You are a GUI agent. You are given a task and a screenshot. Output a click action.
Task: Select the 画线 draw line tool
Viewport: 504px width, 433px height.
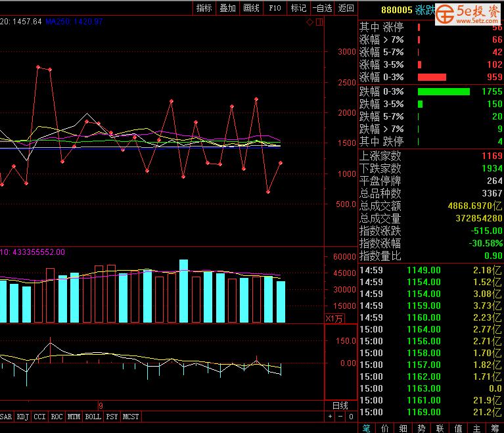point(252,8)
